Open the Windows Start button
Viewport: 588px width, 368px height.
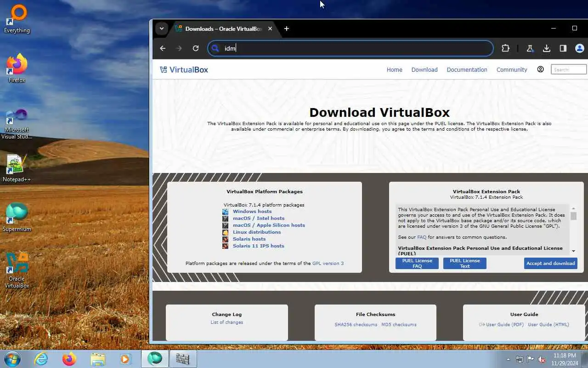coord(12,359)
